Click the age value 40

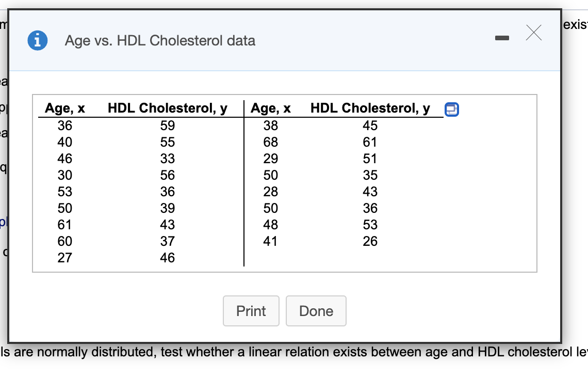65,142
